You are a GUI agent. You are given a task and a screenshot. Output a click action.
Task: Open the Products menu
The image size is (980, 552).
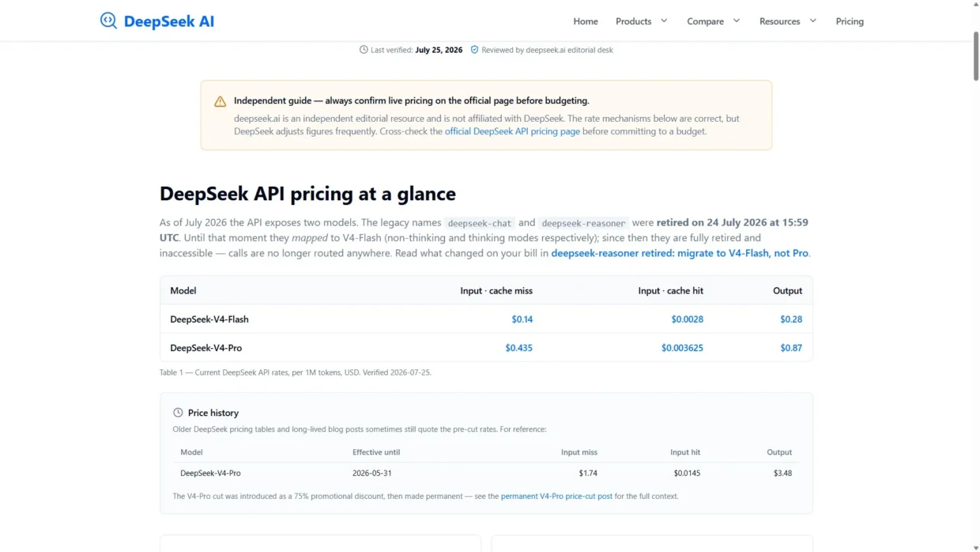tap(634, 21)
